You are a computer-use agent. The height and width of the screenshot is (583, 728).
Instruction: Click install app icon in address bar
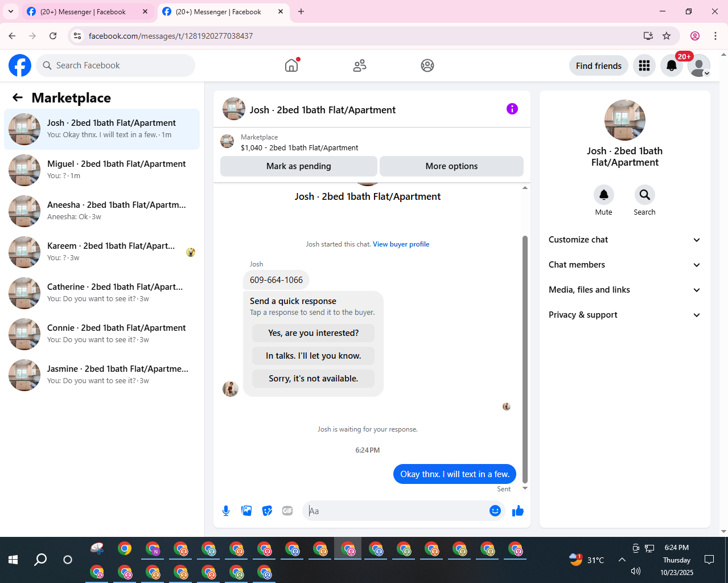pyautogui.click(x=648, y=36)
